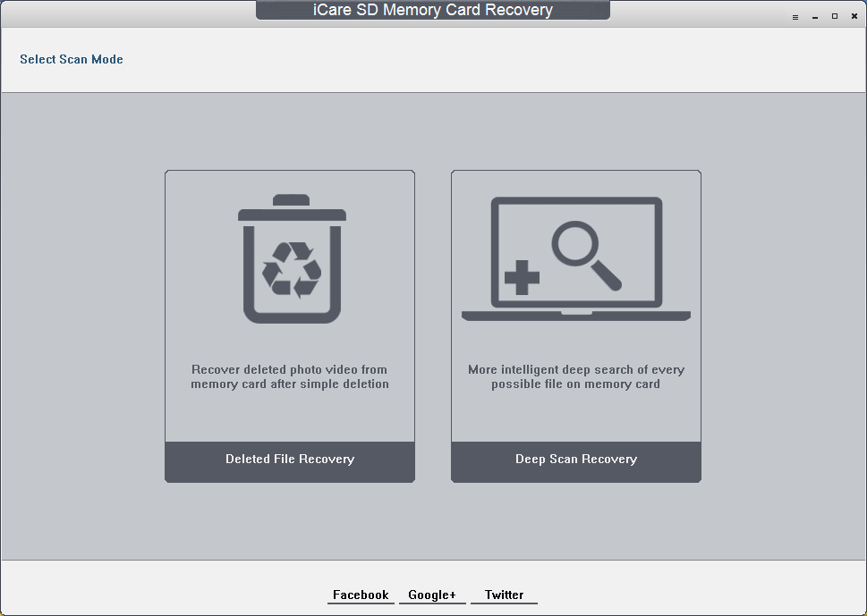Image resolution: width=867 pixels, height=616 pixels.
Task: Click 'More intelligent deep search' description text
Action: pyautogui.click(x=576, y=376)
